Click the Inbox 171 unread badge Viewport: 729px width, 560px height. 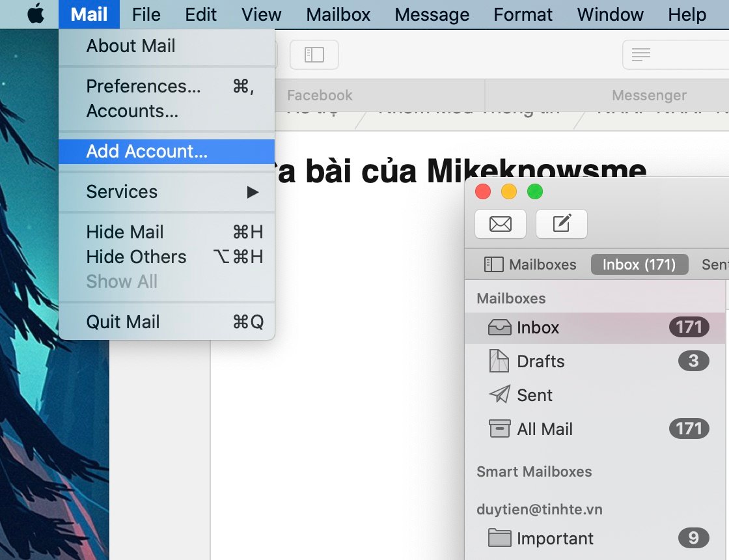point(689,328)
